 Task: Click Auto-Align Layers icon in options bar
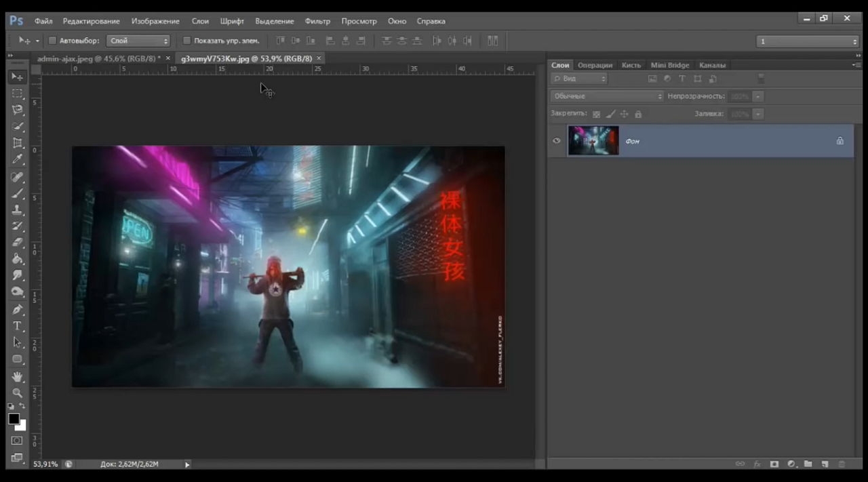pos(492,41)
